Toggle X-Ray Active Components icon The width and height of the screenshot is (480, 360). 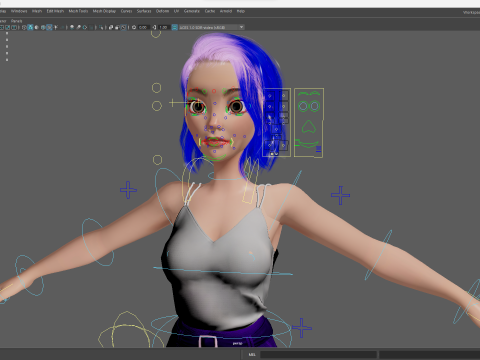(x=117, y=27)
